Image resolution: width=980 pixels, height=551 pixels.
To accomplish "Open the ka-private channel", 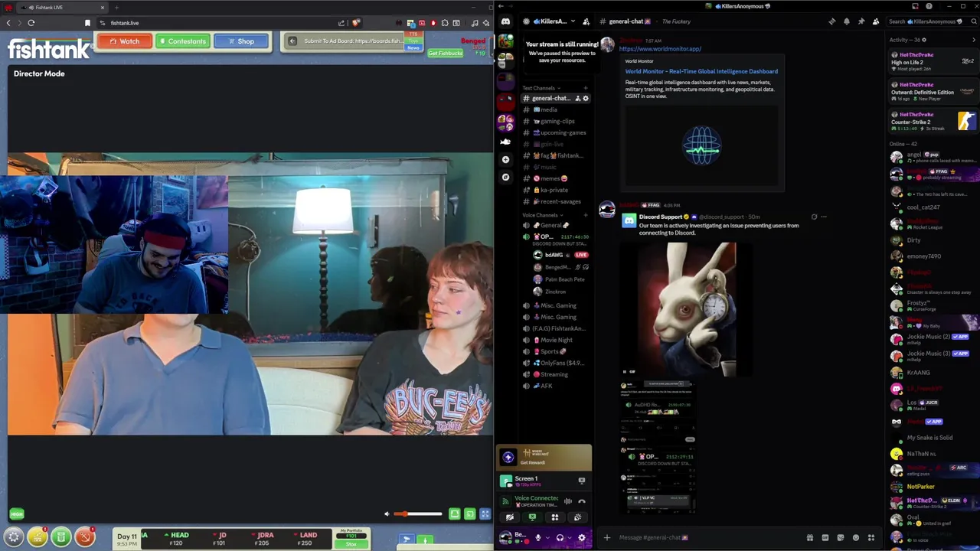I will click(x=555, y=190).
